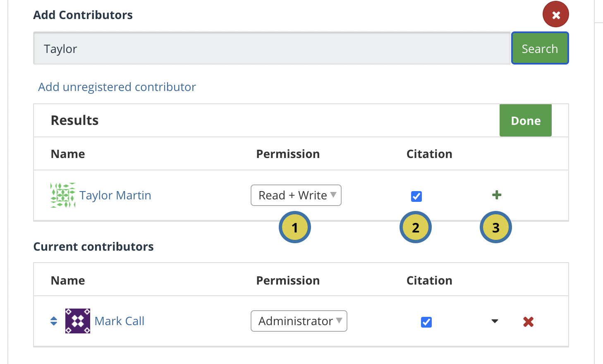Remove Mark Call with the red X icon

(528, 321)
